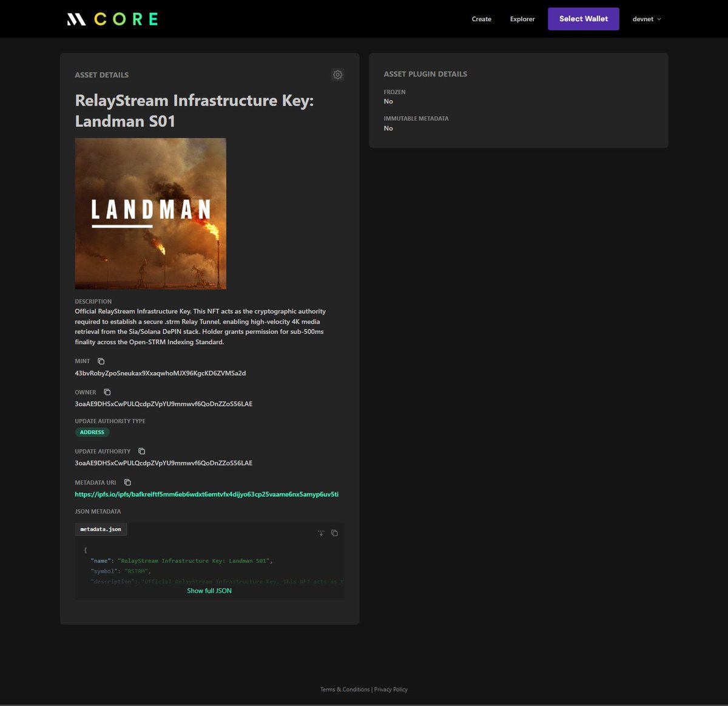The width and height of the screenshot is (728, 706).
Task: Select the mint address 43bvRobyZpo... text
Action: pyautogui.click(x=160, y=373)
